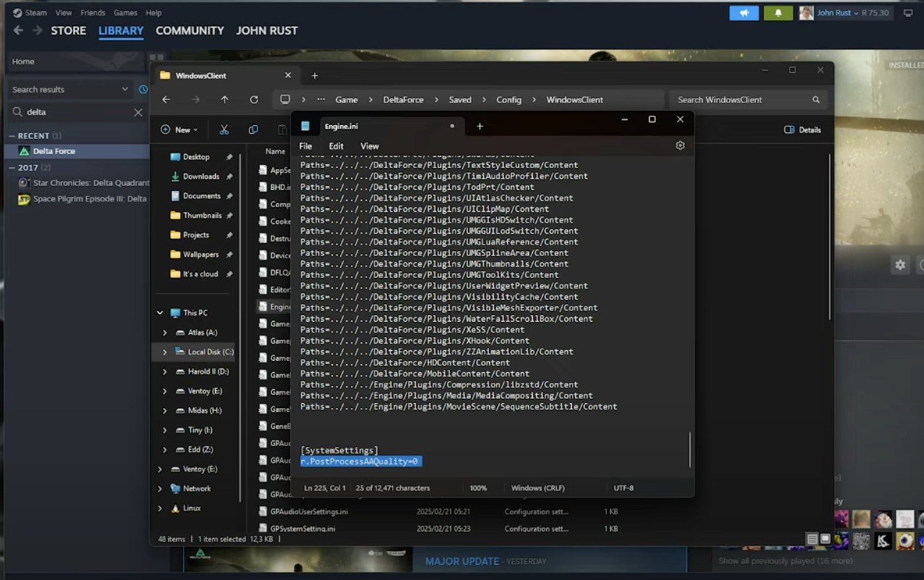Image resolution: width=924 pixels, height=580 pixels.
Task: Open Steam announcements megaphone button
Action: (x=744, y=13)
